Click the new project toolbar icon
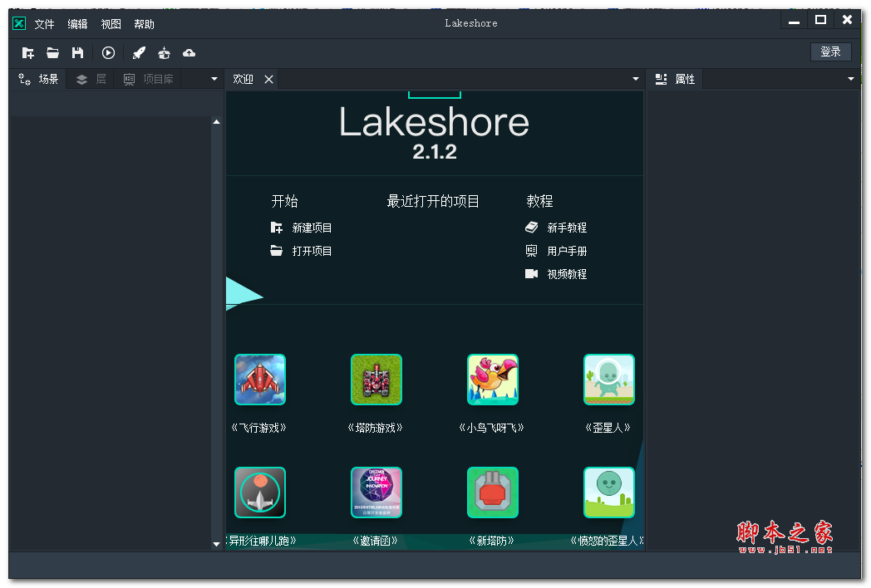The height and width of the screenshot is (588, 871). coord(27,53)
